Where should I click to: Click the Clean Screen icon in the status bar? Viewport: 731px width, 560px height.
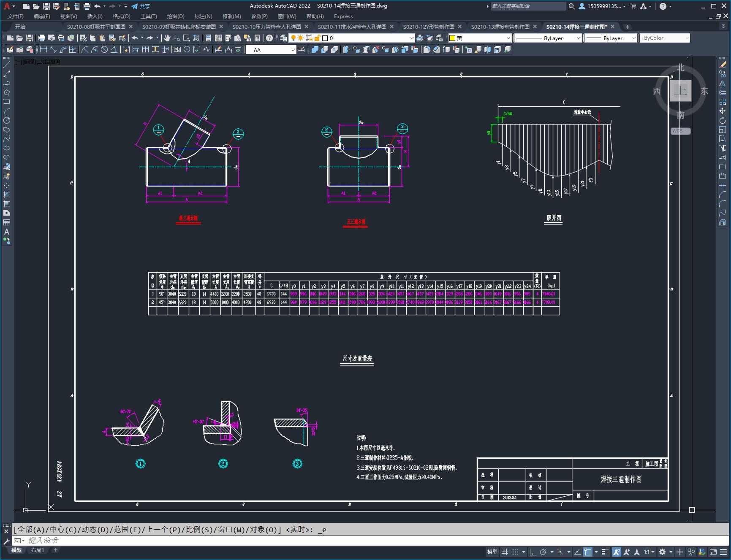click(x=713, y=552)
